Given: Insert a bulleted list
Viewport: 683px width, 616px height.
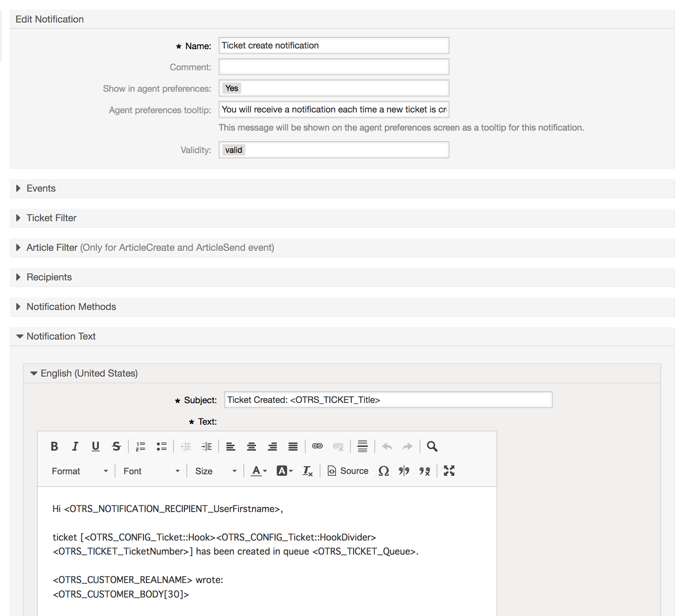Looking at the screenshot, I should (x=162, y=446).
